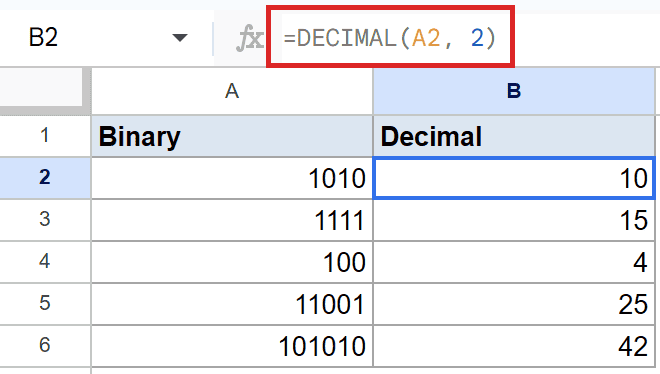Select cell containing 1111

[232, 220]
